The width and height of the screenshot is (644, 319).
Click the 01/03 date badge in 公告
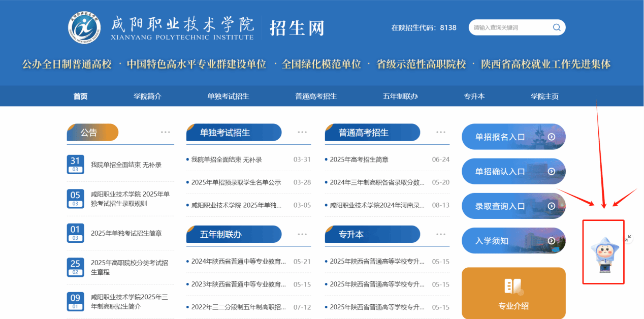point(75,233)
